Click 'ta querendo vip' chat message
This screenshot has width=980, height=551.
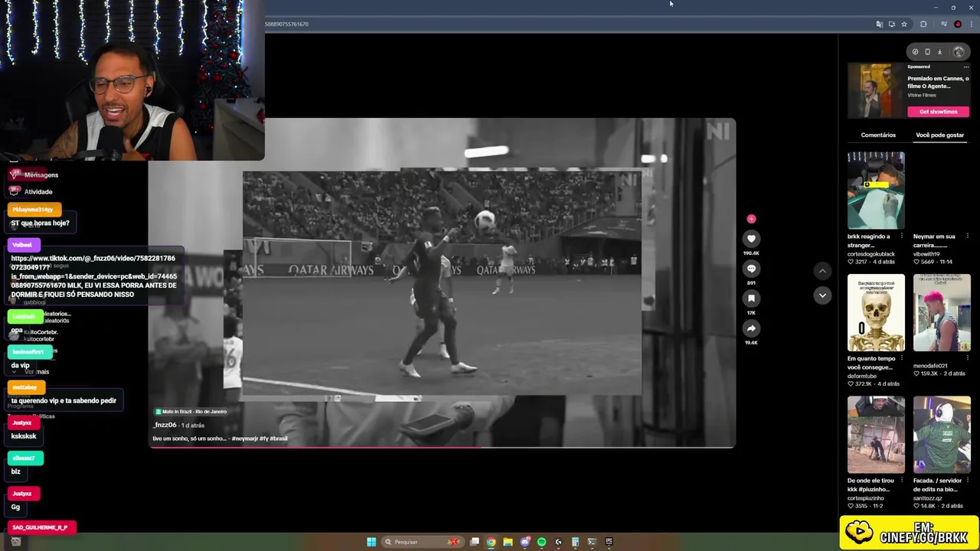(x=64, y=401)
